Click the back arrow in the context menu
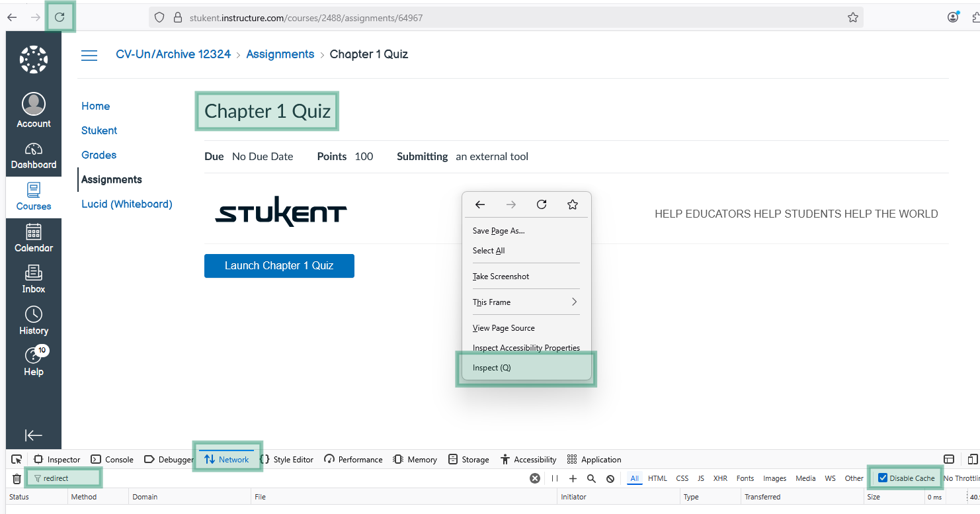Viewport: 980px width, 514px height. (480, 205)
